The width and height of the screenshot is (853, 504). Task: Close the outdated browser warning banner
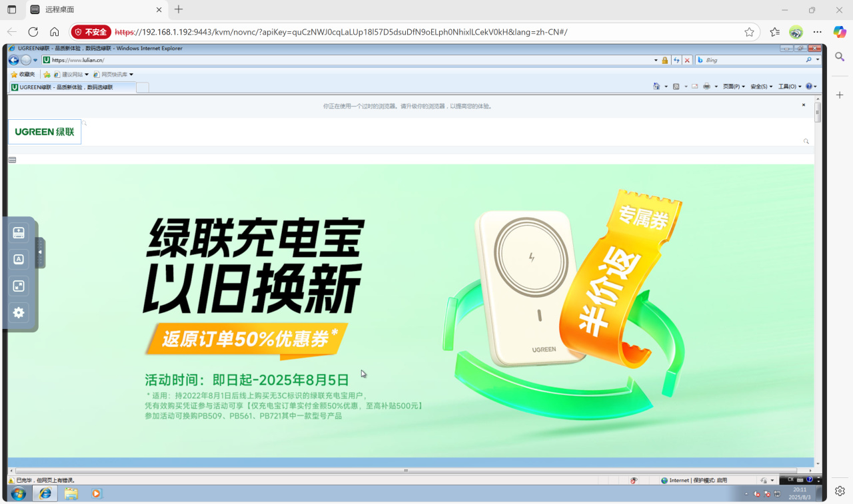pos(804,105)
